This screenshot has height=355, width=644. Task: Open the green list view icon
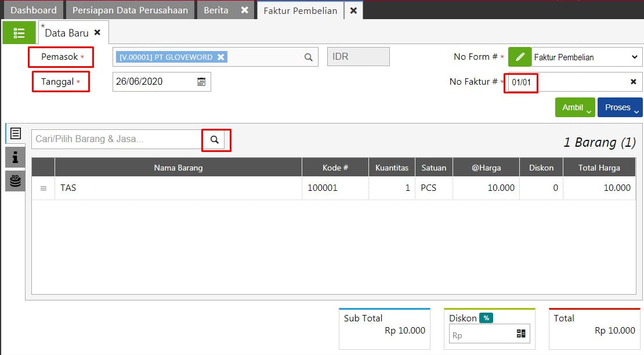(x=19, y=33)
